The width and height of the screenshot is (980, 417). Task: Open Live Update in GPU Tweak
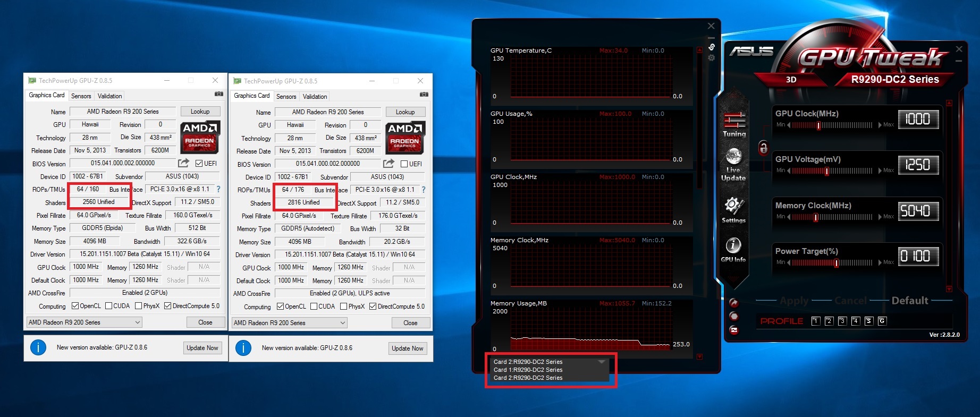(733, 164)
